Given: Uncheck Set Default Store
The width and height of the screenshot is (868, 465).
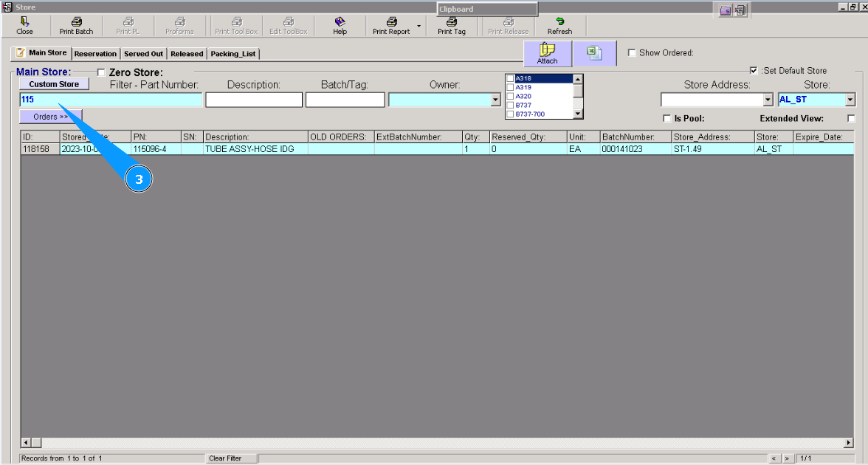Looking at the screenshot, I should pyautogui.click(x=754, y=70).
